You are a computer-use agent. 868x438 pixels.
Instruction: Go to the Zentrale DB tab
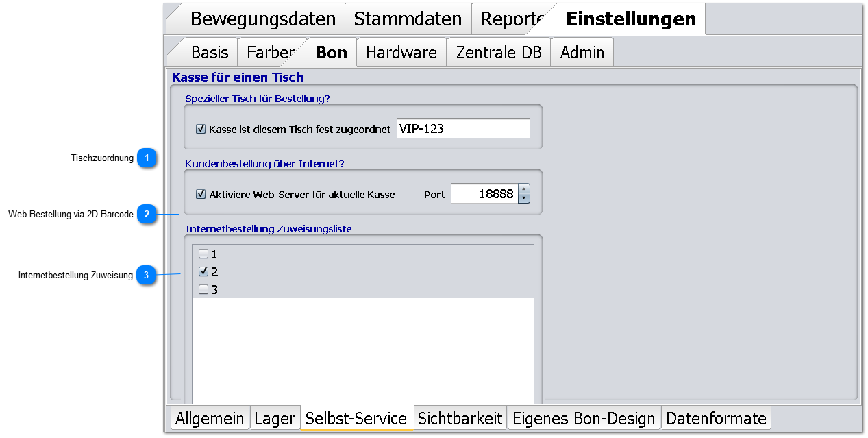coord(498,52)
